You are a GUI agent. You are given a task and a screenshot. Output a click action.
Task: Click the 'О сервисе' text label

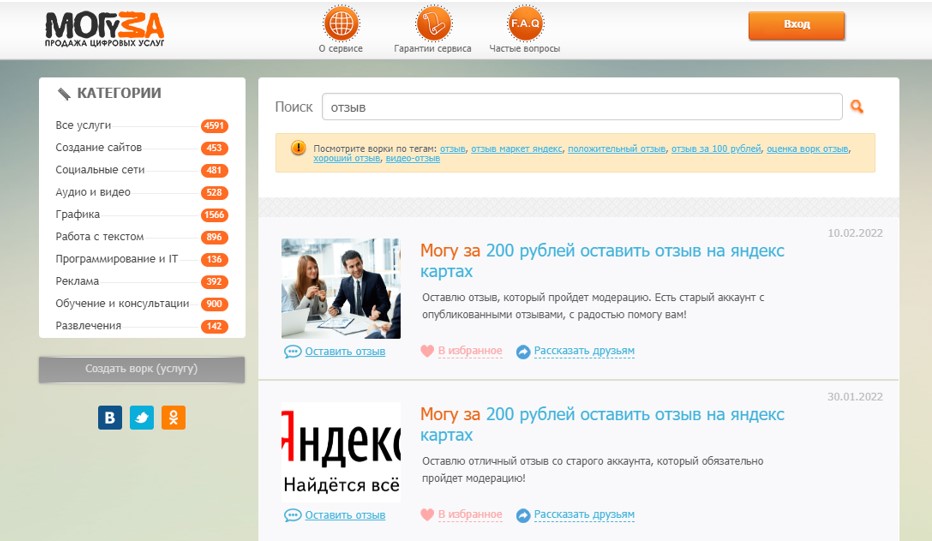pyautogui.click(x=341, y=49)
